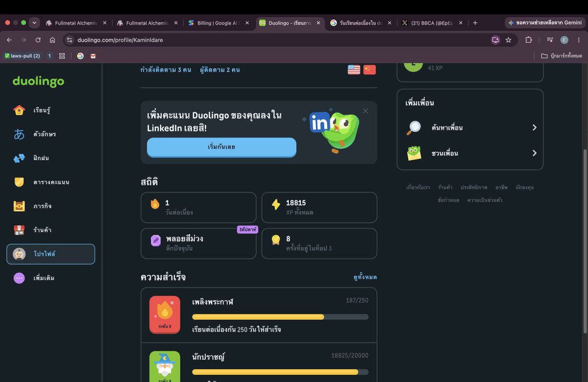Click the เริ่มกันเลย button
The height and width of the screenshot is (382, 588).
tap(221, 147)
